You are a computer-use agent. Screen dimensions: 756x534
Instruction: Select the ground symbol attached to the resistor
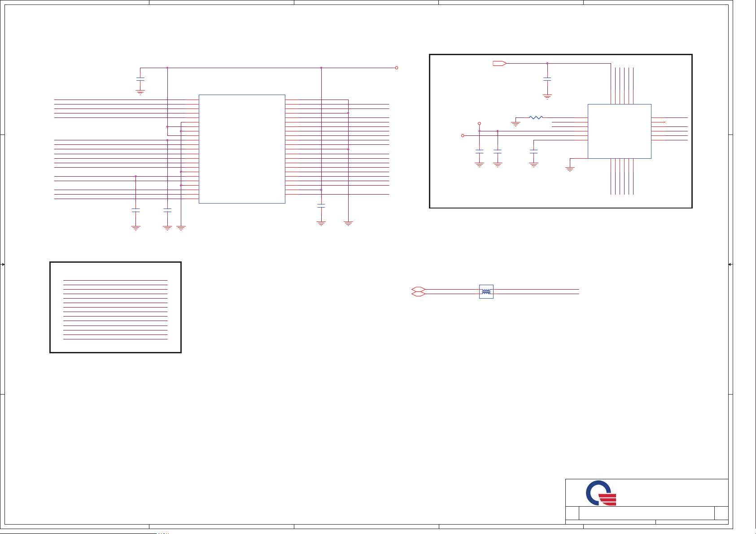pos(516,123)
